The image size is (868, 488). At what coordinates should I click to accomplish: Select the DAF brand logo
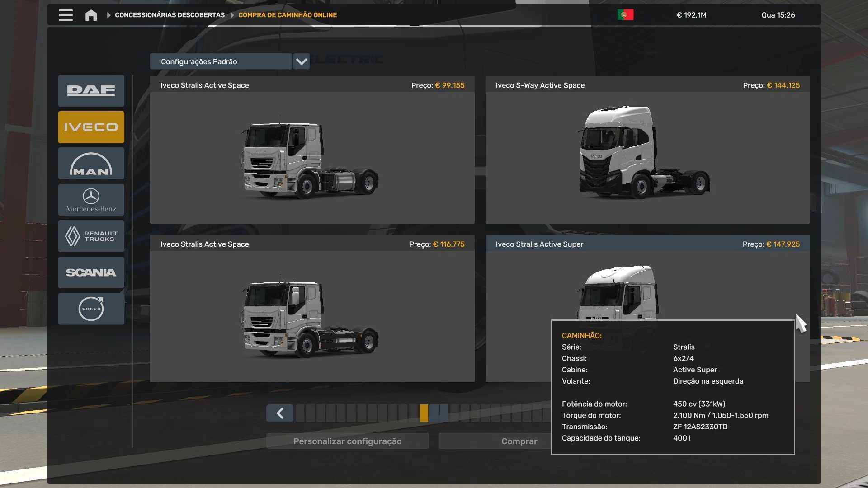coord(91,91)
